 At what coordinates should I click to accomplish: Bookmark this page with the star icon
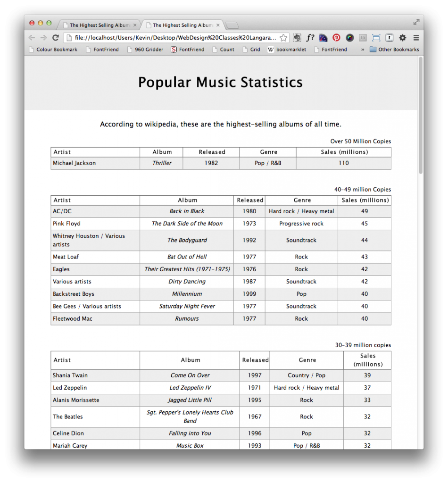283,38
